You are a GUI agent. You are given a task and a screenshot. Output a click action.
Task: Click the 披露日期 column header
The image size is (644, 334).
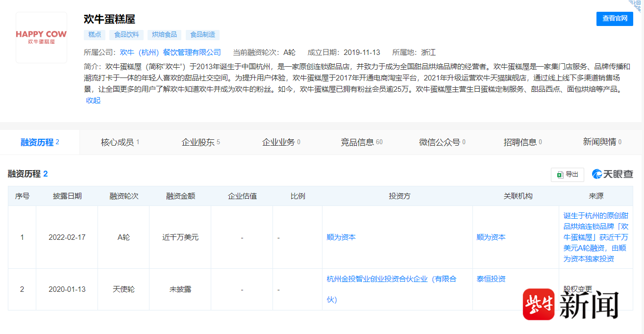[x=67, y=196]
